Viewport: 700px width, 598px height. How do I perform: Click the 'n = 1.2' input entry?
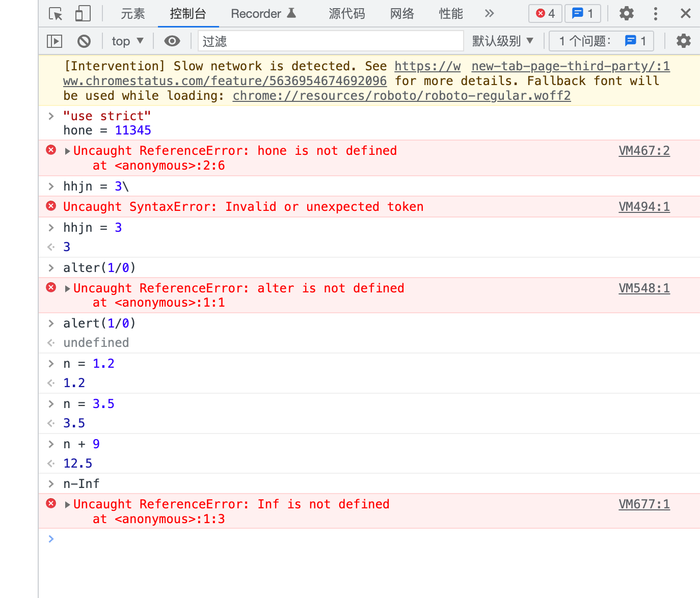pyautogui.click(x=89, y=364)
